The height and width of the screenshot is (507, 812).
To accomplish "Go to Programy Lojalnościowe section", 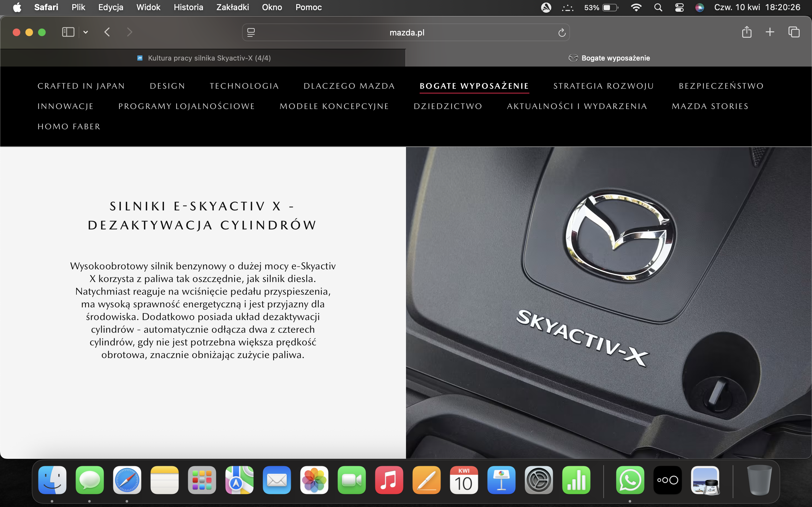I will pos(187,106).
